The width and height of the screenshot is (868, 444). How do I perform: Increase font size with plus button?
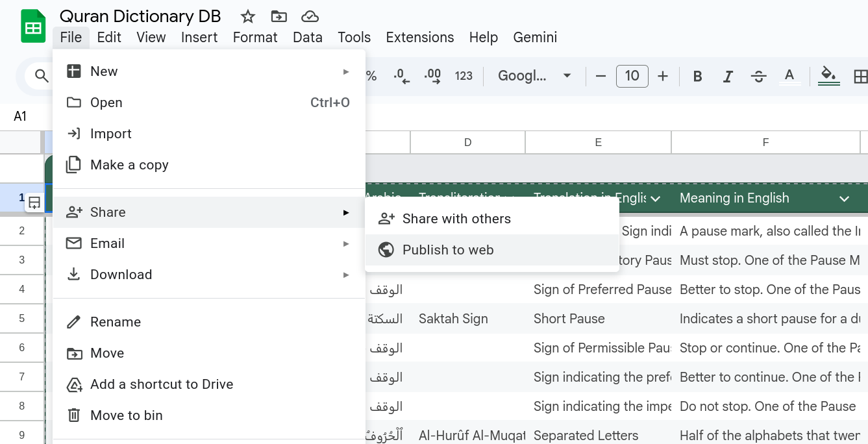(662, 77)
